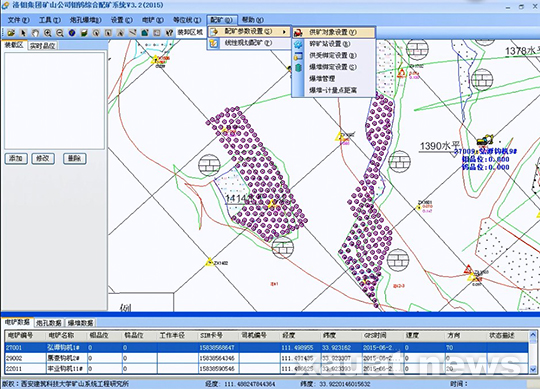Click the zoom out magnifier icon
Image resolution: width=540 pixels, height=389 pixels.
60,33
